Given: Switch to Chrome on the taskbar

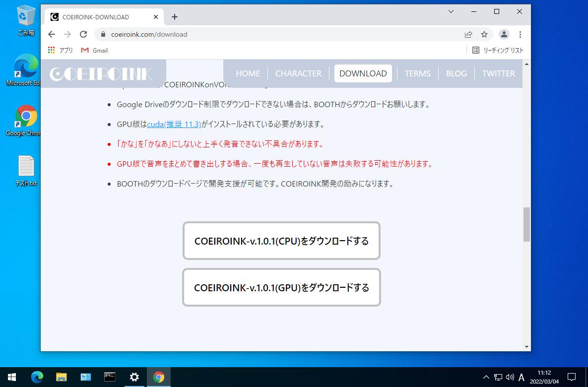Looking at the screenshot, I should pyautogui.click(x=158, y=377).
